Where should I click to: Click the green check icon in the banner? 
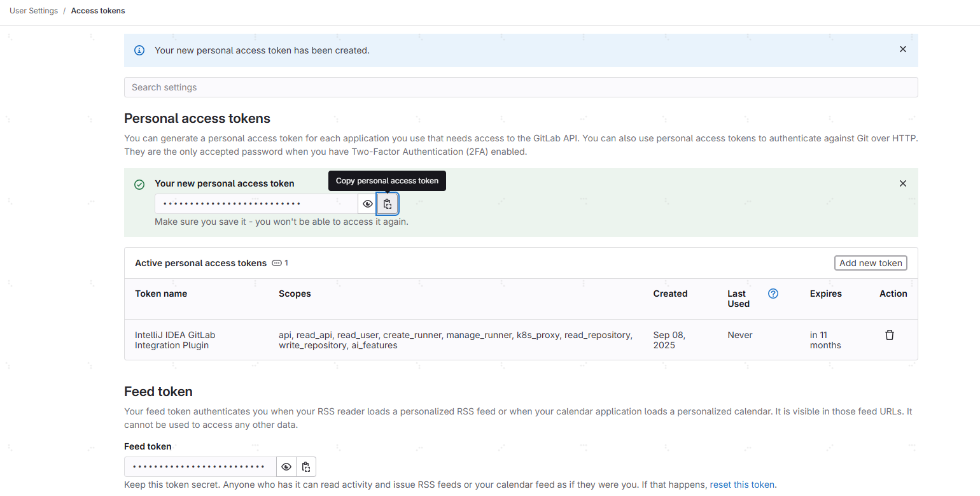tap(139, 184)
